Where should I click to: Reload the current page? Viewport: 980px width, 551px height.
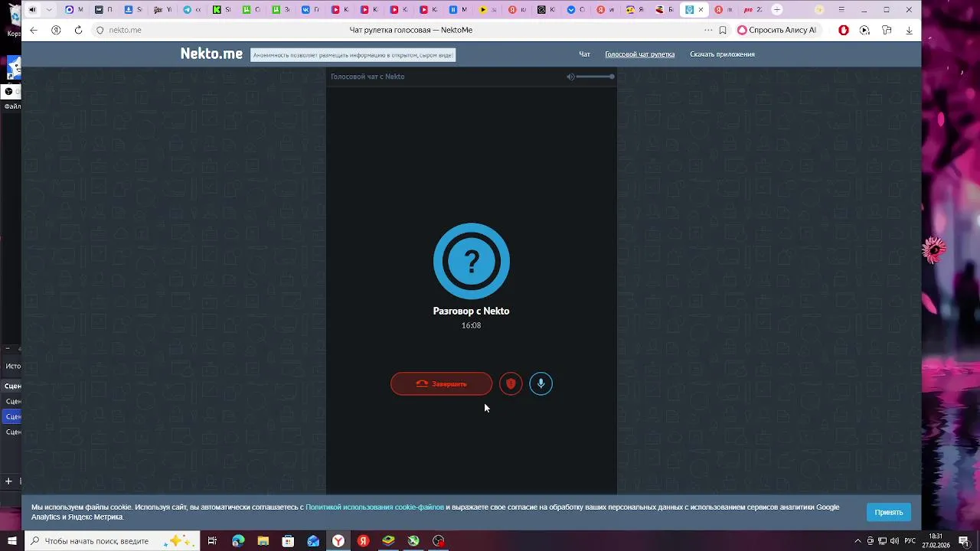tap(78, 30)
